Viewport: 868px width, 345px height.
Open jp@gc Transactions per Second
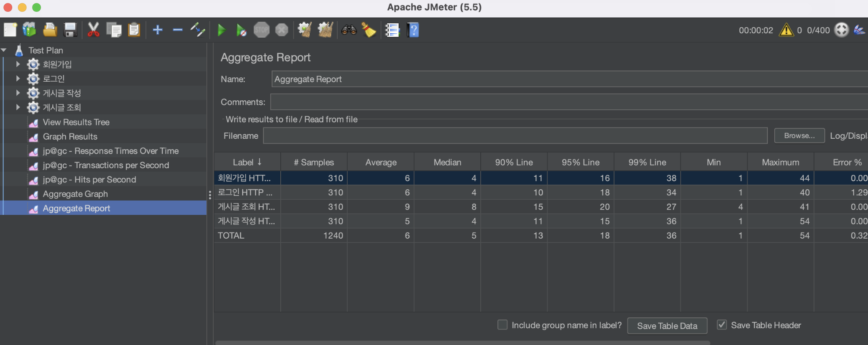coord(106,165)
